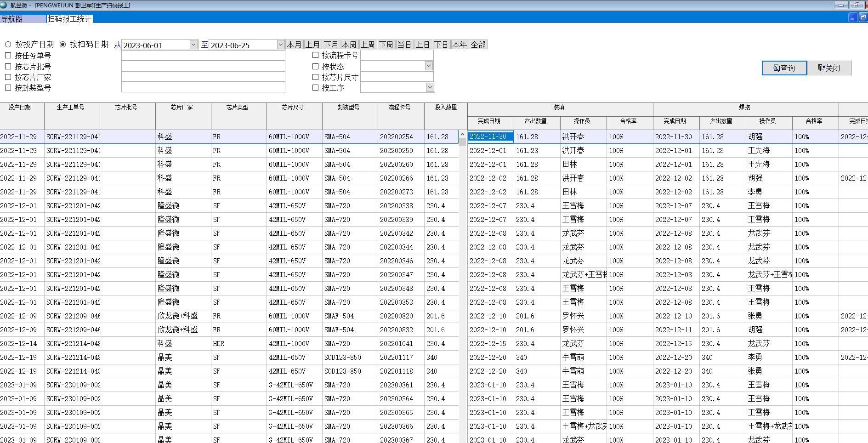The image size is (868, 443).
Task: Open the start date 2023-06-01 dropdown
Action: (193, 45)
